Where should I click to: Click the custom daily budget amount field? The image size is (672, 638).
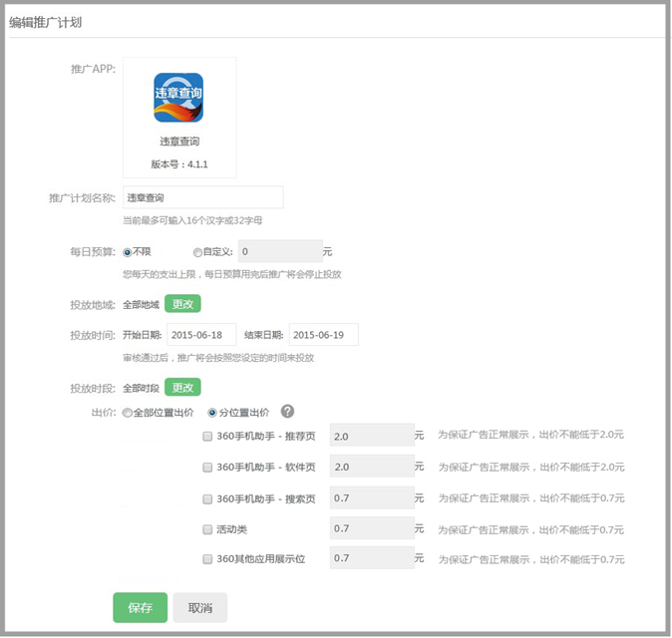click(x=281, y=251)
